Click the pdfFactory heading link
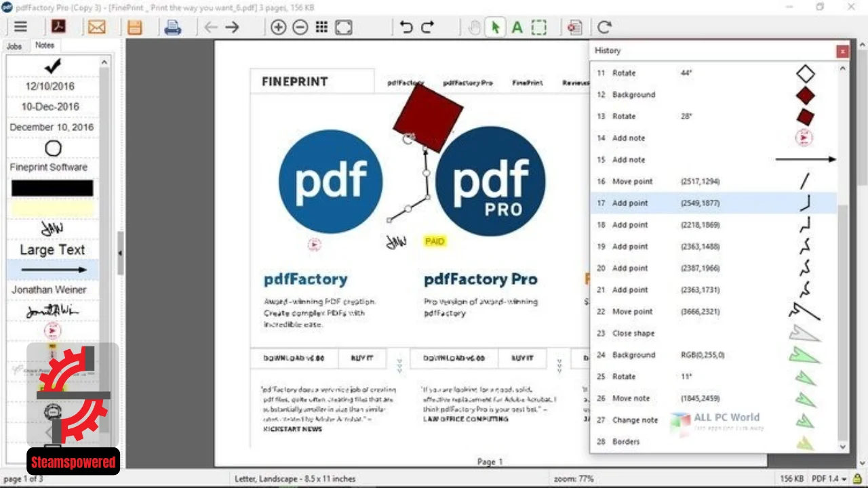 (x=305, y=279)
